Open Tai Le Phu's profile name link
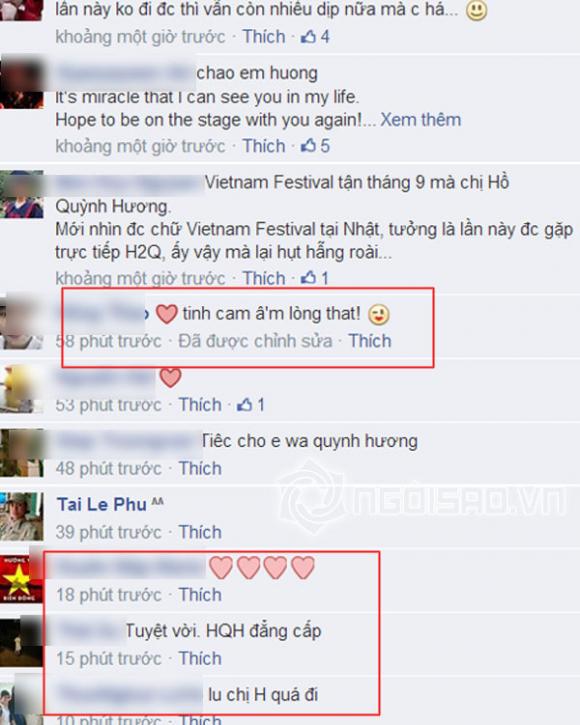Image resolution: width=580 pixels, height=725 pixels. pyautogui.click(x=101, y=504)
